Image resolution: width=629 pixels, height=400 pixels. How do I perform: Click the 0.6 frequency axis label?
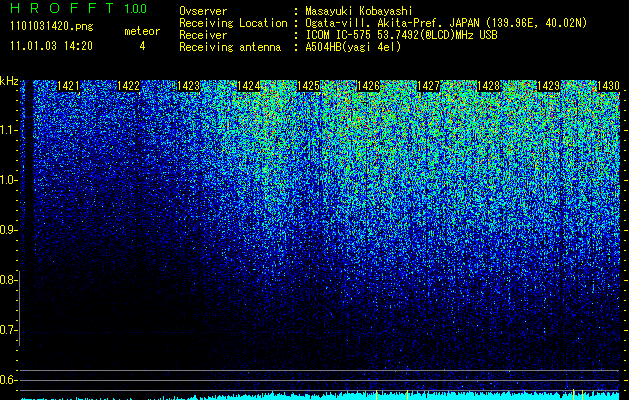[8, 380]
